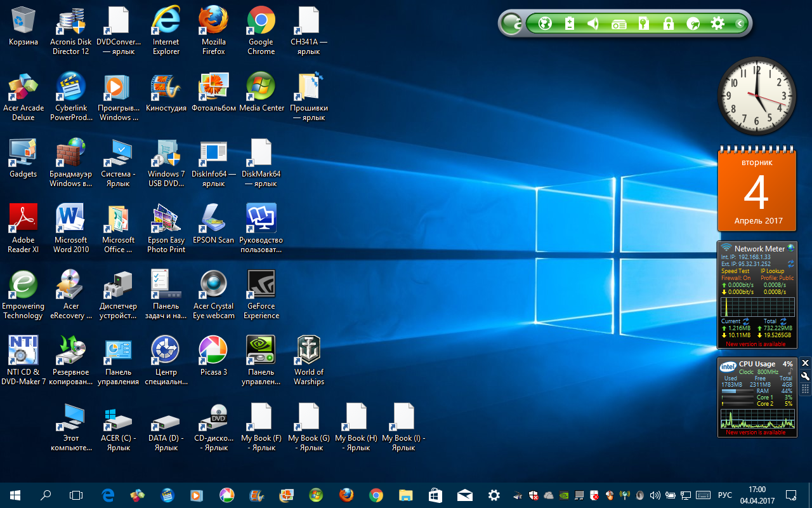Click the gear settings icon in Acer toolbar
Screen dimensions: 812x508
click(717, 23)
